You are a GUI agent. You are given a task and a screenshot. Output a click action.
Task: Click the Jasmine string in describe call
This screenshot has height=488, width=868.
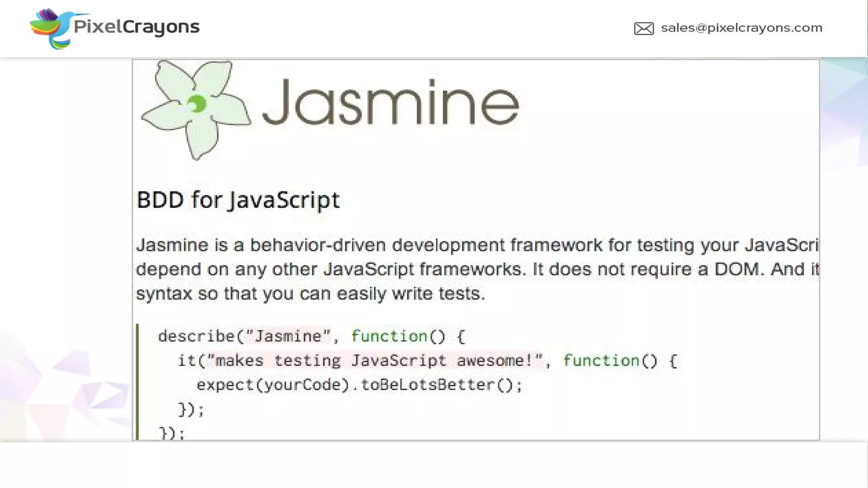288,336
